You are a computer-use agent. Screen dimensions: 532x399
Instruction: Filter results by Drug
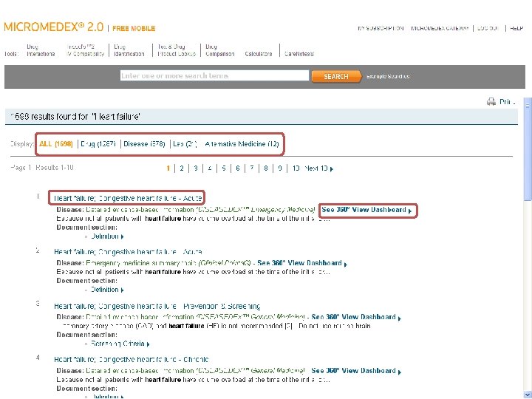tap(98, 144)
